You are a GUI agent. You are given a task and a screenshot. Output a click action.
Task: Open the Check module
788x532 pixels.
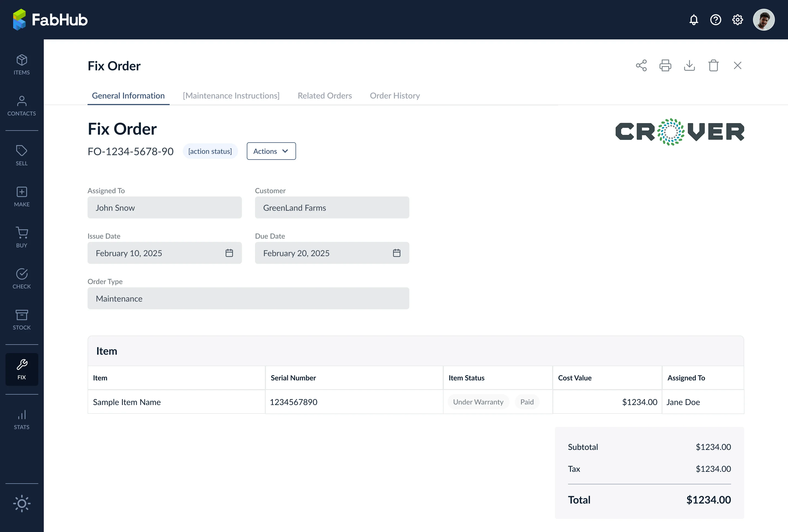(22, 279)
